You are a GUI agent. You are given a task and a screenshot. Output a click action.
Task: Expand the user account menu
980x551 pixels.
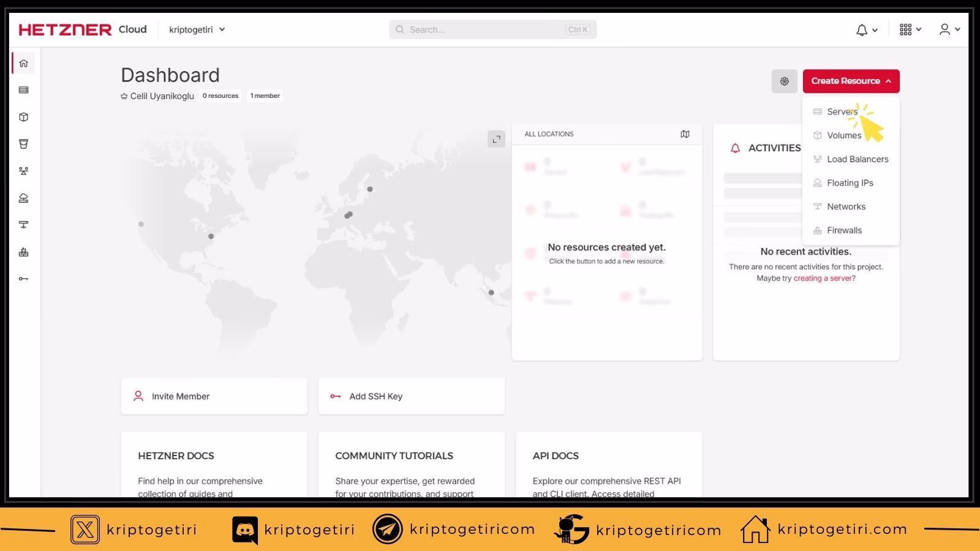(949, 29)
